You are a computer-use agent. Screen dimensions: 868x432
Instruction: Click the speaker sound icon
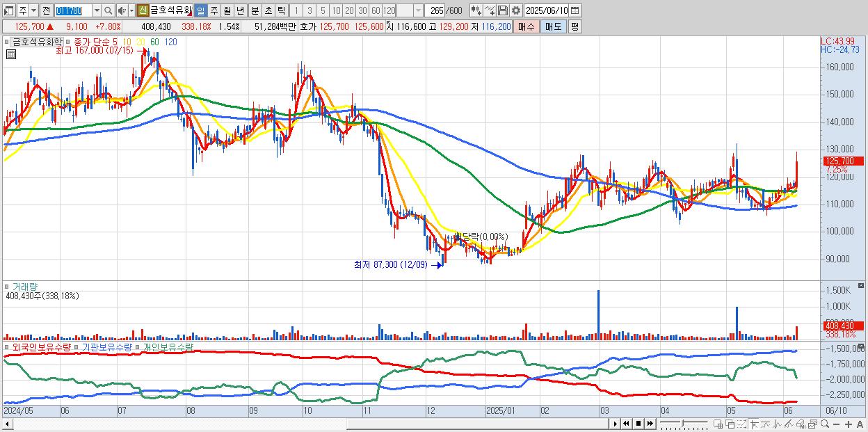[x=121, y=10]
